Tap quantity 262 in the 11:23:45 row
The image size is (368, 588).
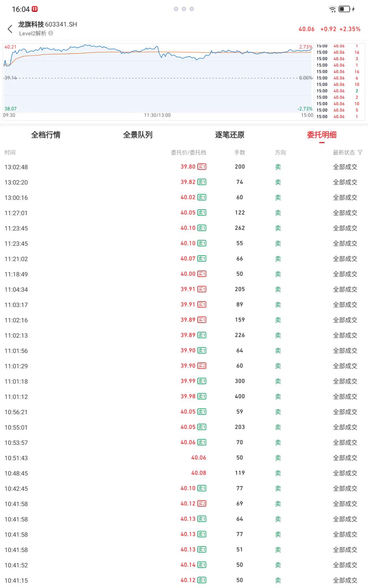(x=240, y=228)
